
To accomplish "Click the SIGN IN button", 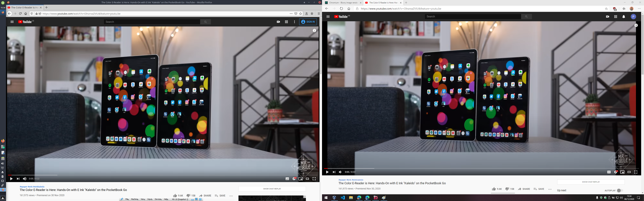I will pyautogui.click(x=308, y=22).
